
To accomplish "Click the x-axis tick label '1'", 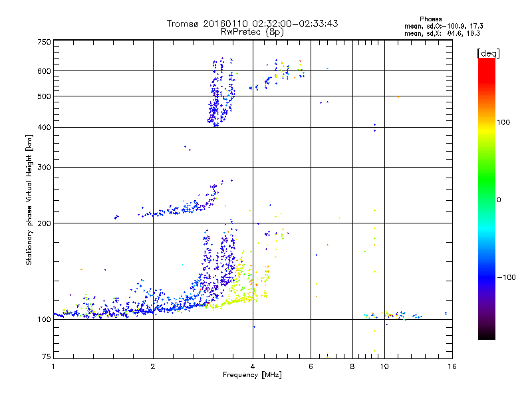I will (53, 366).
